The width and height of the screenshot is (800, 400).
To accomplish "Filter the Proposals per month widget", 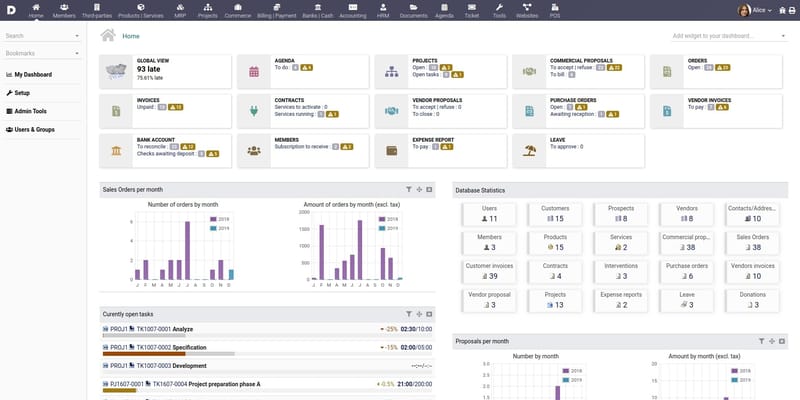I will coord(761,341).
